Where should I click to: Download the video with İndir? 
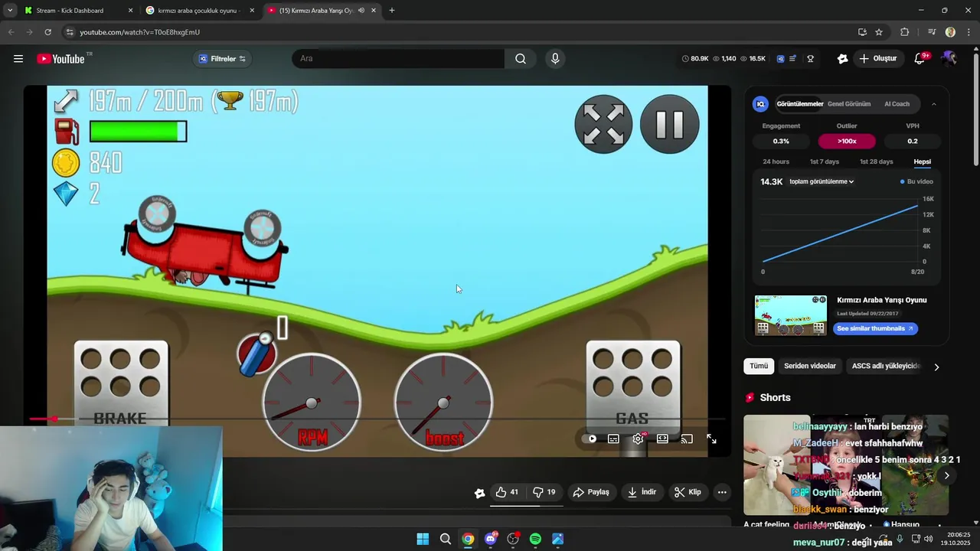tap(642, 492)
